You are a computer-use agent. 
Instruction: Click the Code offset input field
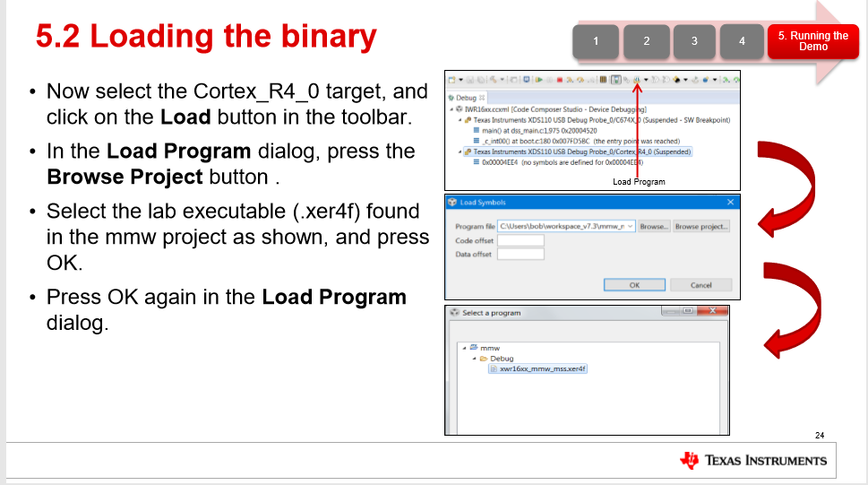[x=521, y=240]
